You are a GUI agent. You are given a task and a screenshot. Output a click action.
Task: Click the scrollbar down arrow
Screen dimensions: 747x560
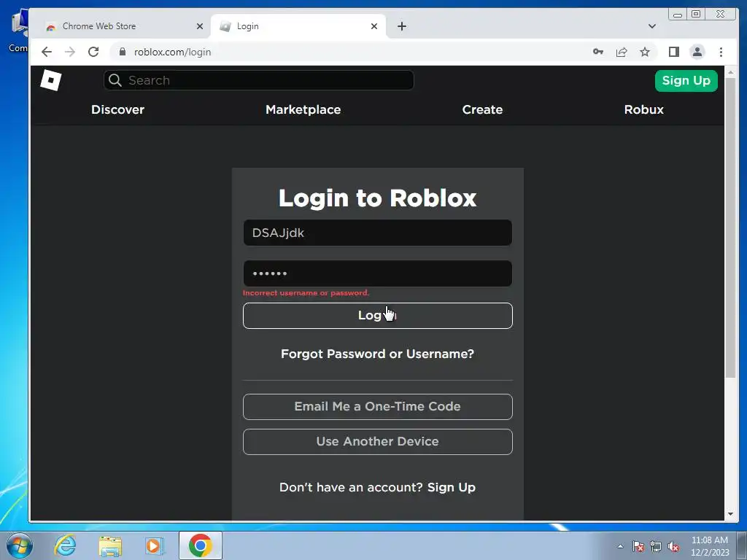[x=730, y=514]
